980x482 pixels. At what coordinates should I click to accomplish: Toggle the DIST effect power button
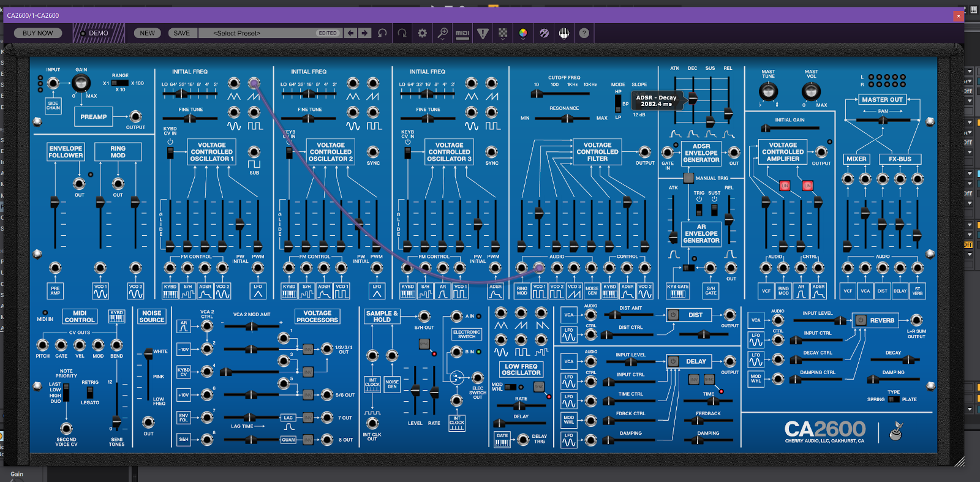tap(673, 315)
